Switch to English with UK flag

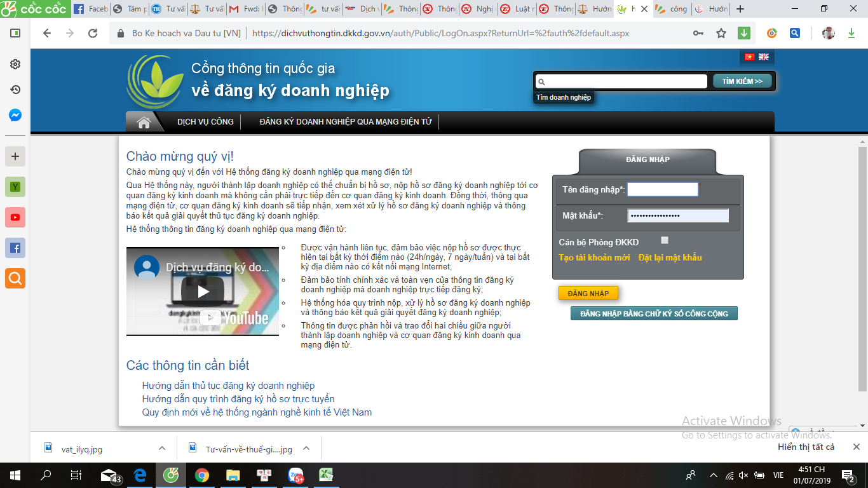coord(764,57)
